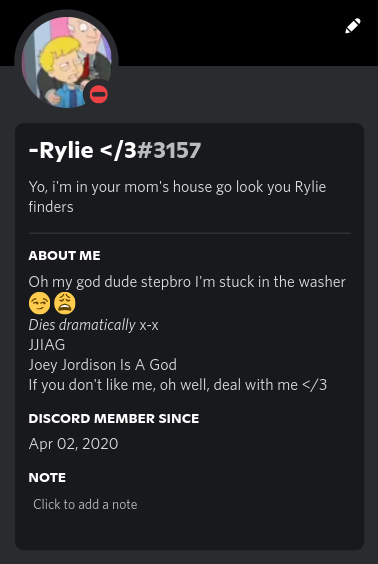Click the DISCORD MEMBER SINCE heading
378x564 pixels.
[114, 419]
